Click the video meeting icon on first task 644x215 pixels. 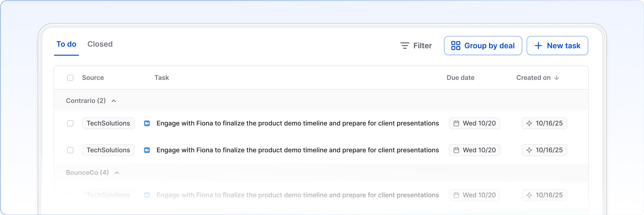pyautogui.click(x=147, y=123)
